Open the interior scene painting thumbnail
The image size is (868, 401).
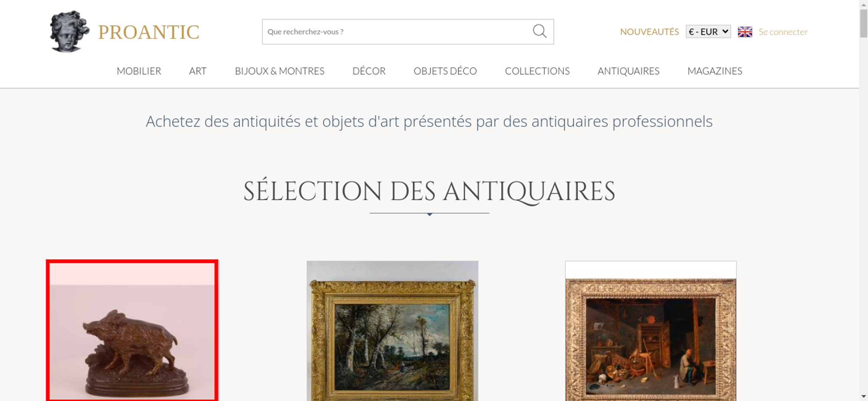pos(651,331)
